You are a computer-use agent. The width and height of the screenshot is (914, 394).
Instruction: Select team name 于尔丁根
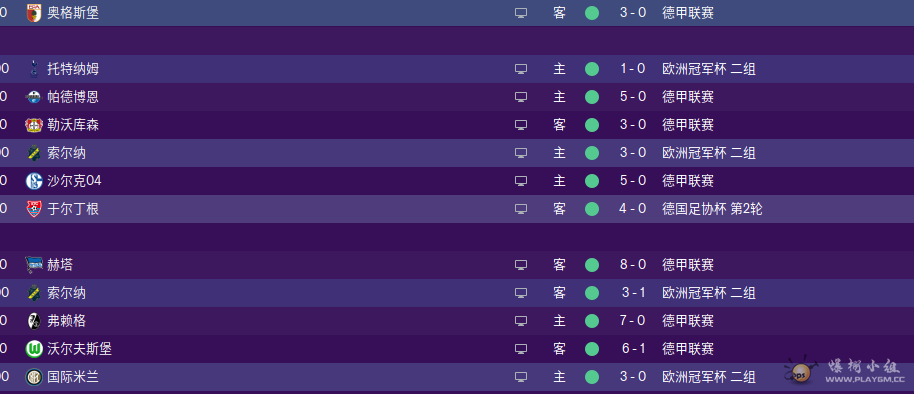pyautogui.click(x=73, y=209)
